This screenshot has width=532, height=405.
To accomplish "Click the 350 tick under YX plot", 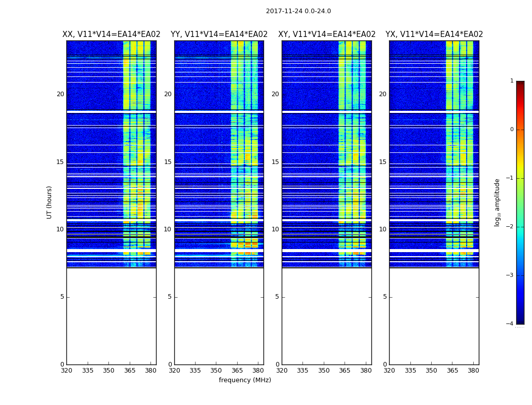I will pyautogui.click(x=431, y=371).
